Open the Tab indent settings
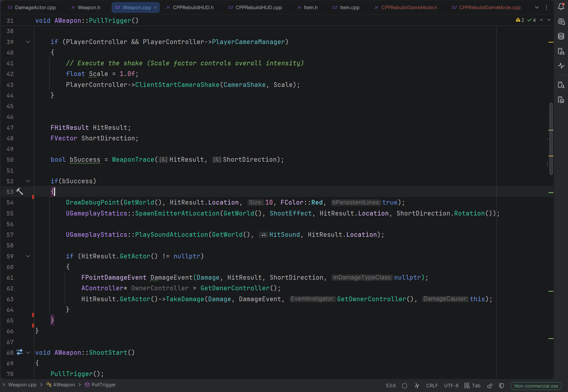The width and height of the screenshot is (568, 392). (x=472, y=386)
